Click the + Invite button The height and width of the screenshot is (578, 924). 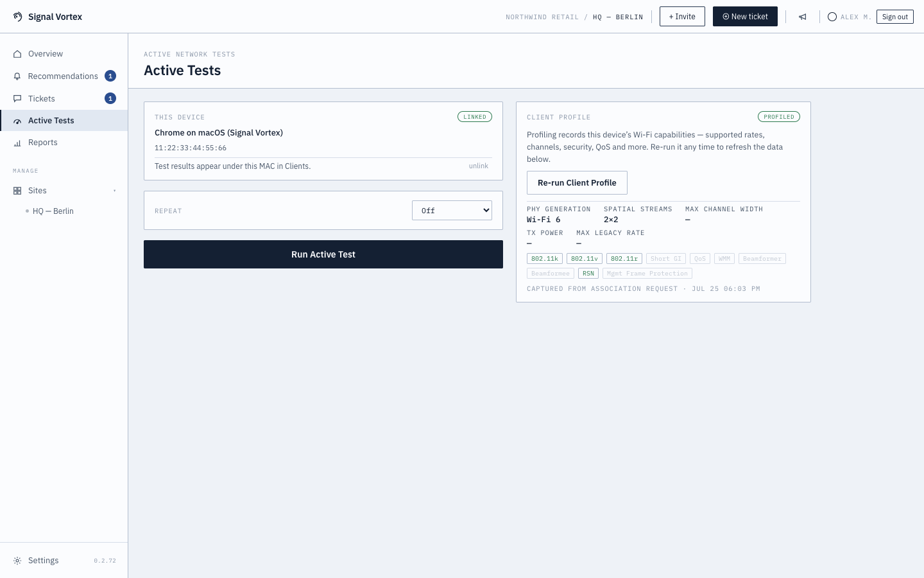tap(682, 17)
